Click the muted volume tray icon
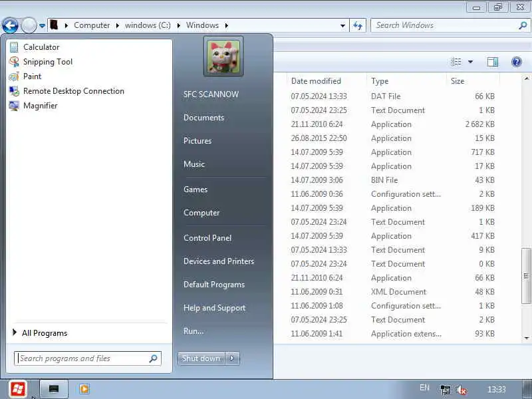The height and width of the screenshot is (399, 532). [462, 390]
